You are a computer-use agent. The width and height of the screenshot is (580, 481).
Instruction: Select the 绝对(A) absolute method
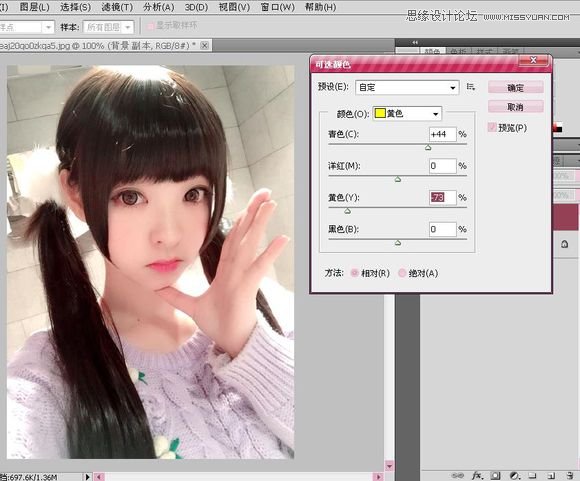[x=402, y=273]
